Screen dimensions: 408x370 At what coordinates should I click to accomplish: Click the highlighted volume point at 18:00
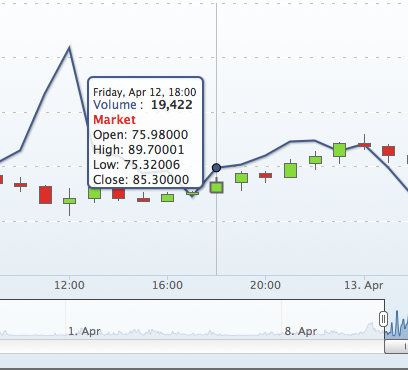[x=216, y=168]
